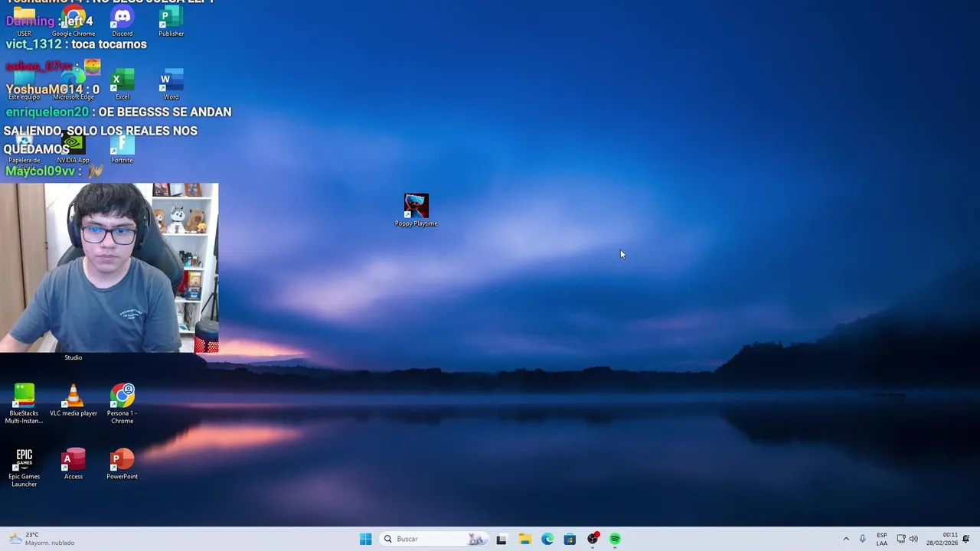
Task: Open File Explorer from the taskbar
Action: pos(524,539)
